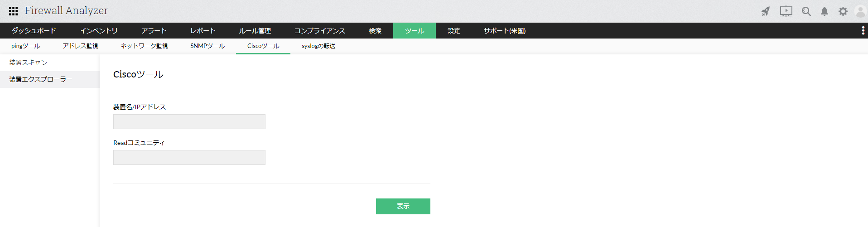The width and height of the screenshot is (868, 227).
Task: Open the アラート menu
Action: pos(154,31)
